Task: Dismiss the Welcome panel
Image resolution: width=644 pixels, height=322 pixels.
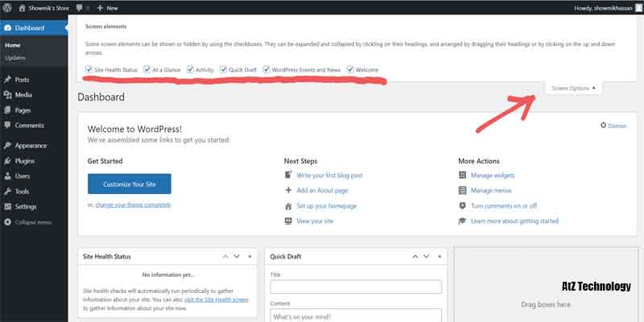Action: tap(613, 126)
